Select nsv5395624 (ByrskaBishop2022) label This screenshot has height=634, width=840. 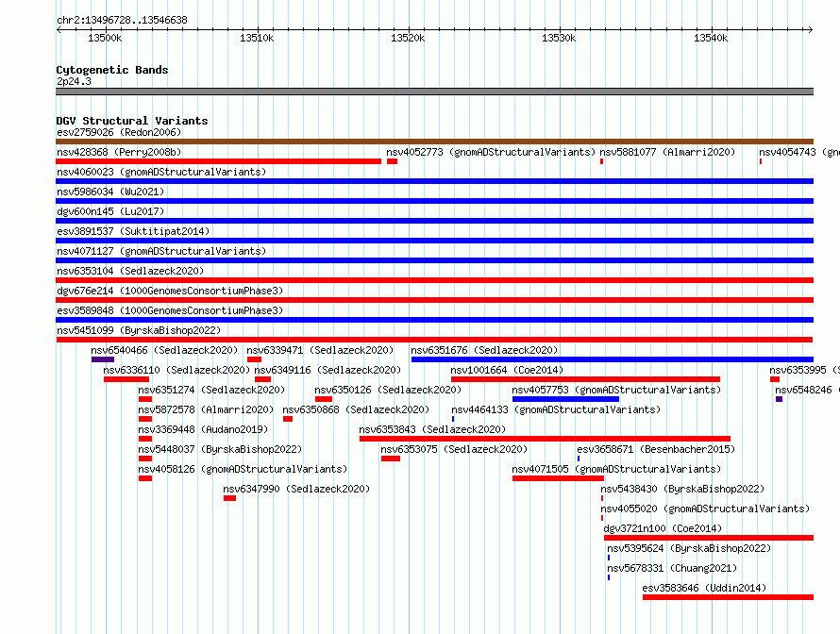click(x=689, y=548)
